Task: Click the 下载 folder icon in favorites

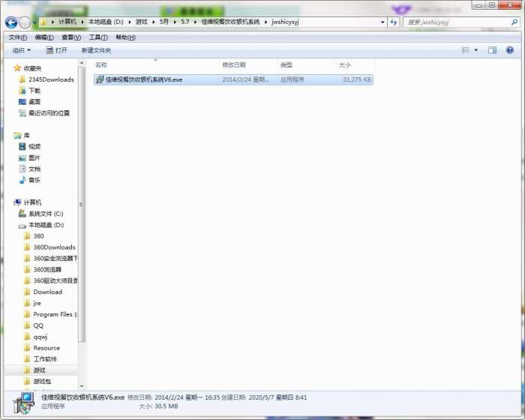Action: pos(22,91)
